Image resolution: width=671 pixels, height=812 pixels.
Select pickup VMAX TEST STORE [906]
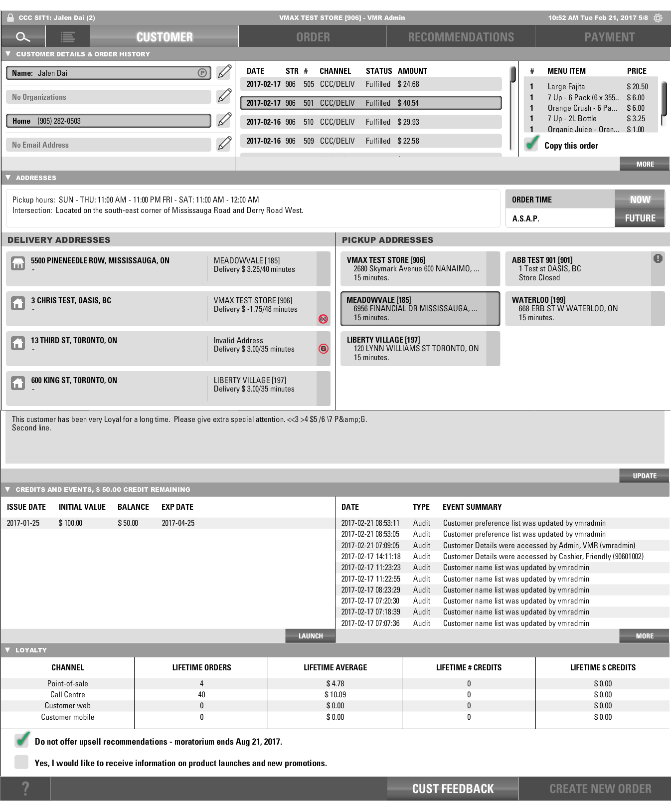(x=420, y=269)
